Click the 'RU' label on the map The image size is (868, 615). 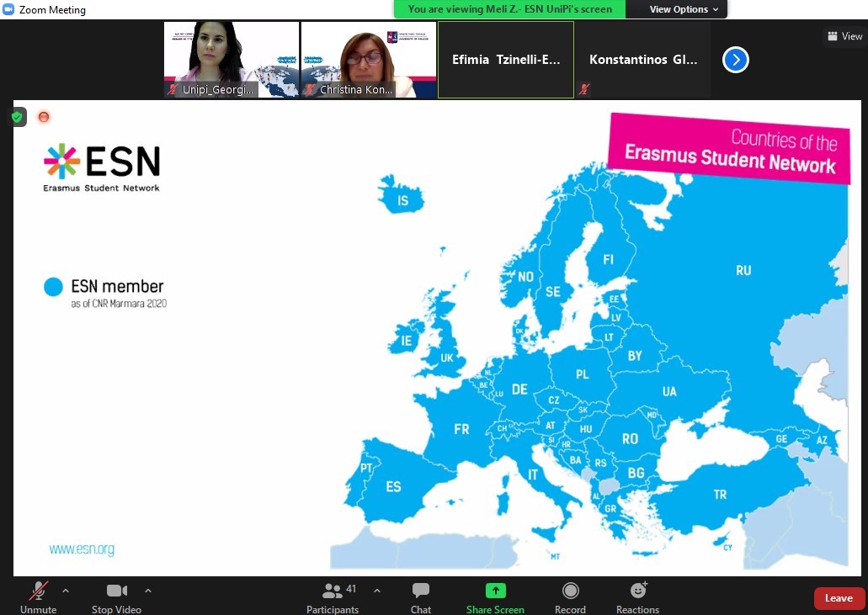click(x=743, y=270)
